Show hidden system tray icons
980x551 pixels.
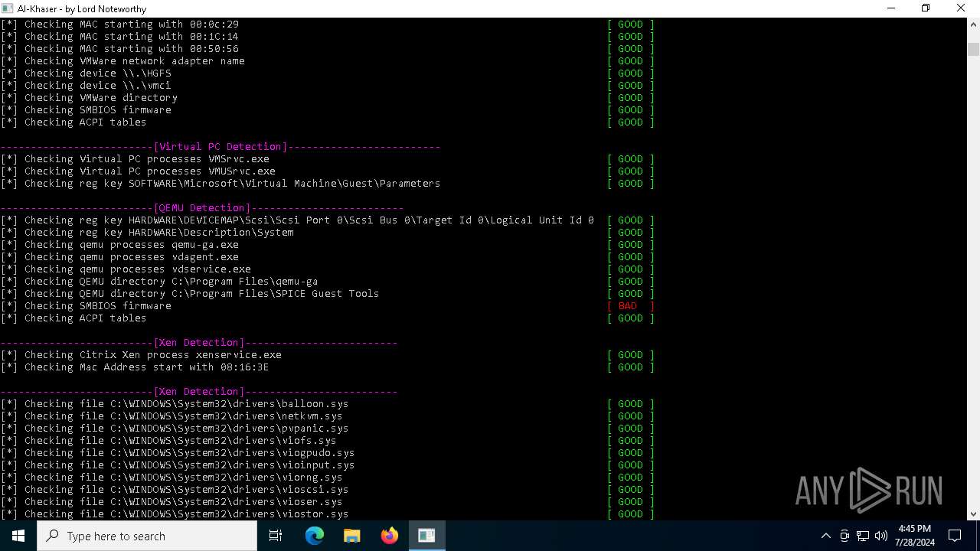(x=825, y=536)
